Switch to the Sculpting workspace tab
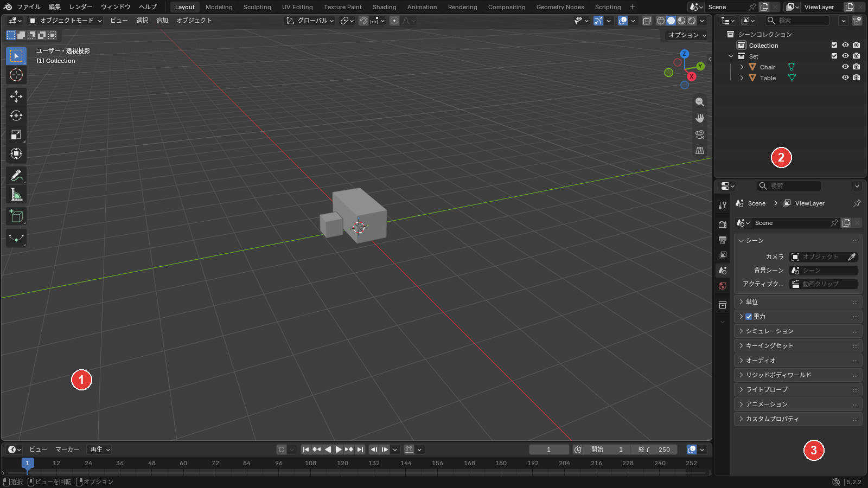 (x=257, y=7)
